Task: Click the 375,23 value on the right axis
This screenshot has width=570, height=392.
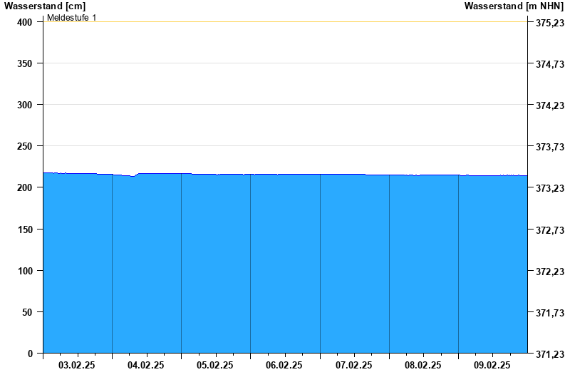Action: [x=549, y=23]
